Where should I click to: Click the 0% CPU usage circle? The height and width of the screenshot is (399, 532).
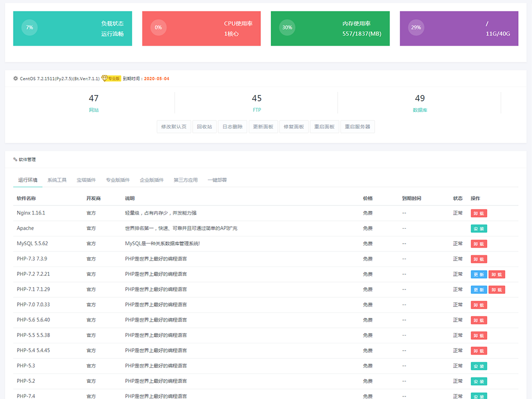(x=158, y=28)
